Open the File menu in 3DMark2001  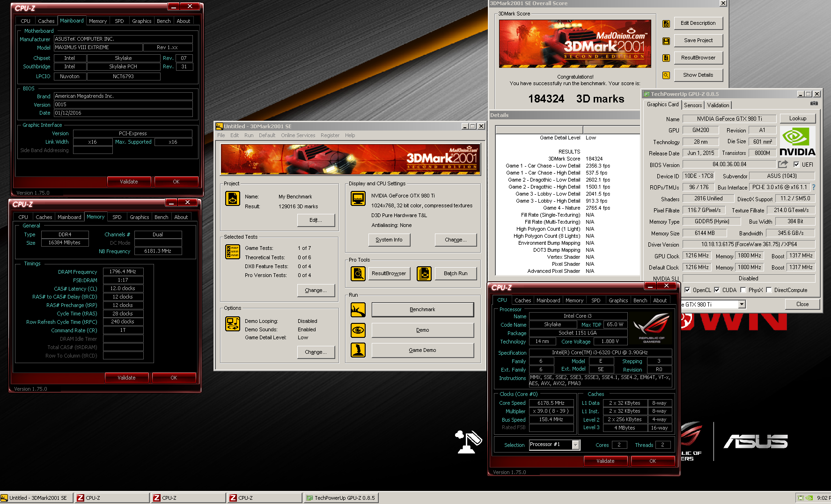(x=221, y=135)
